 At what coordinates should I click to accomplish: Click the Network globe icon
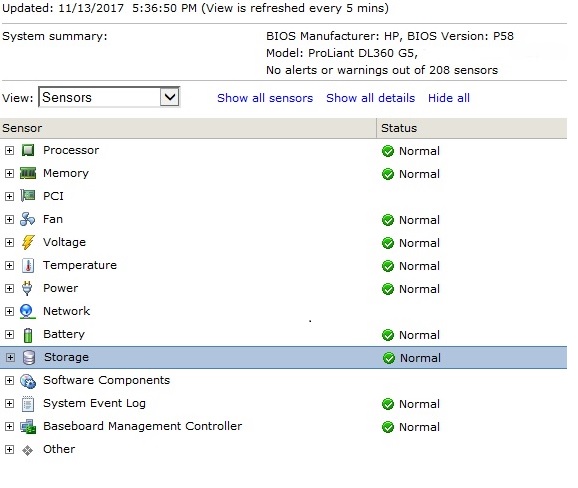27,311
